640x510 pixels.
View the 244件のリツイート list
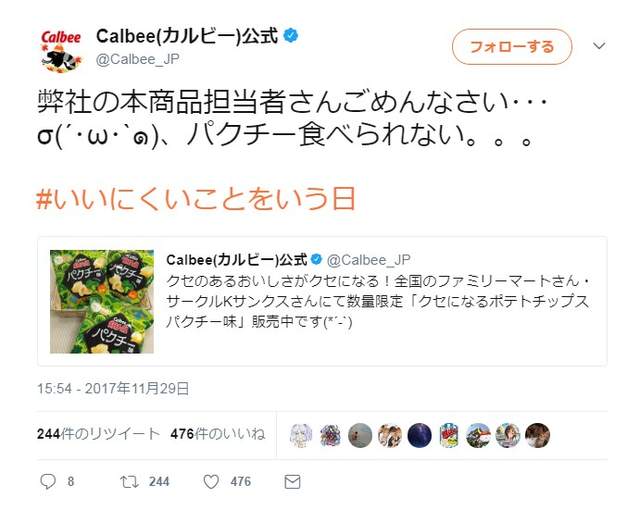pos(98,434)
